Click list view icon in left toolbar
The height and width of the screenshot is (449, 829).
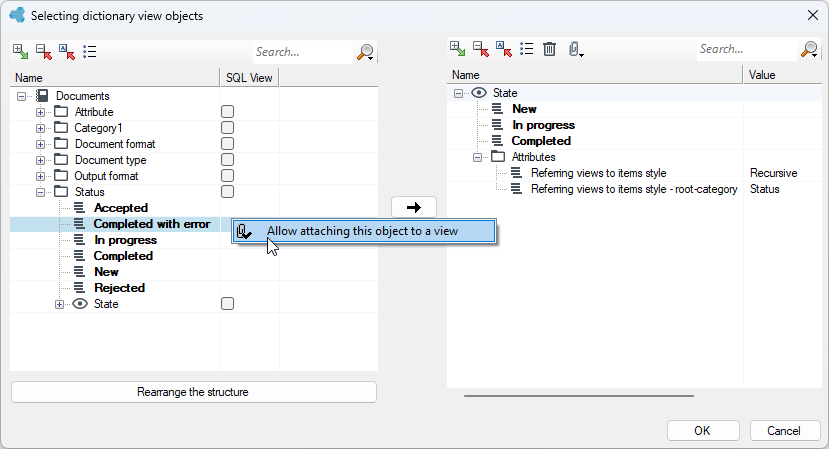click(89, 52)
